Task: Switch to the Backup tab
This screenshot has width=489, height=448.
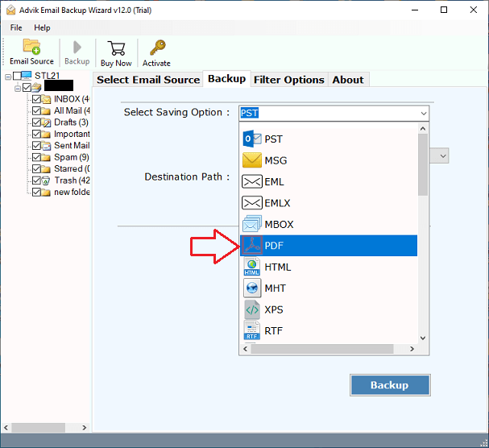Action: [226, 79]
